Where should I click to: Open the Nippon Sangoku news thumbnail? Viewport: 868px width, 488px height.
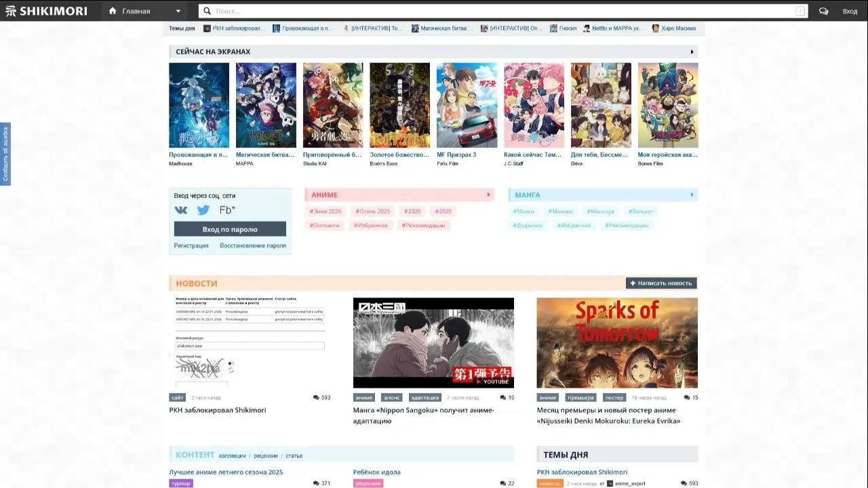[433, 343]
